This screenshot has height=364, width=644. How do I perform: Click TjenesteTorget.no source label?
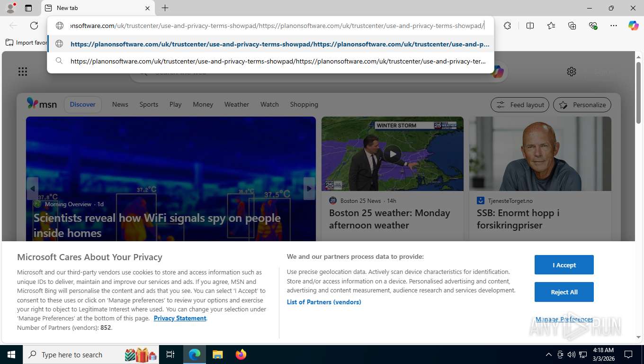click(x=510, y=200)
